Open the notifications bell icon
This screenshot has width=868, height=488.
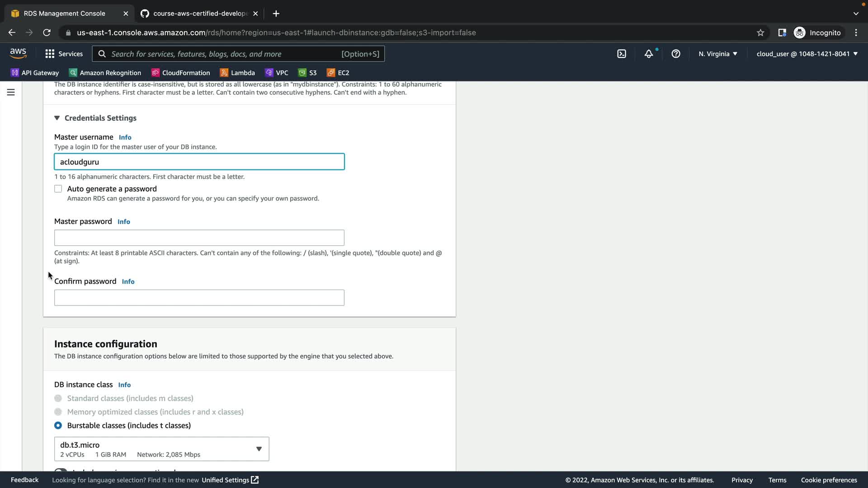pyautogui.click(x=649, y=54)
